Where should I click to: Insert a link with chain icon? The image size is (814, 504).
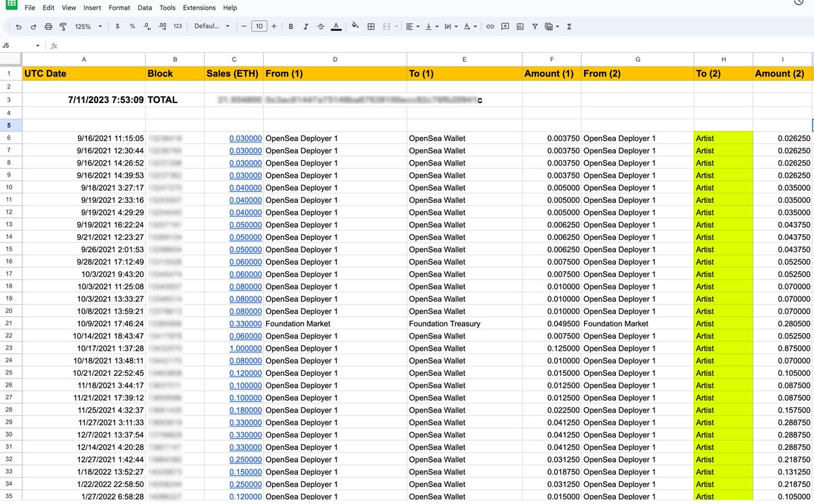click(x=490, y=26)
